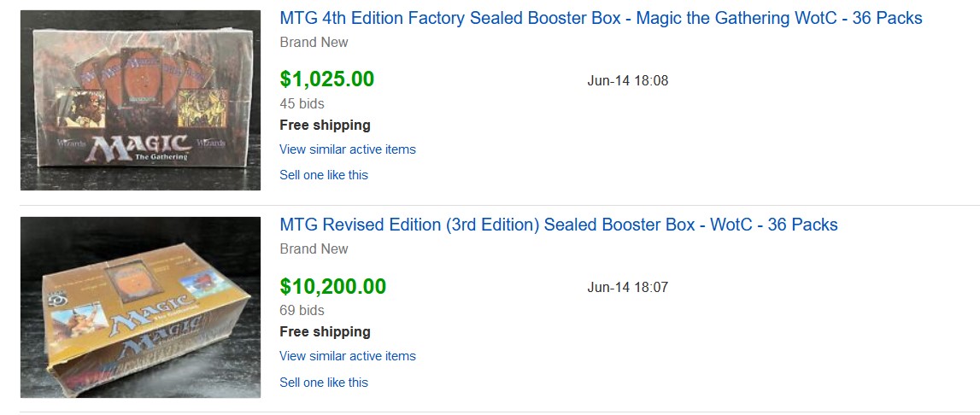Click the 4th Edition booster box thumbnail
980x415 pixels.
click(140, 100)
